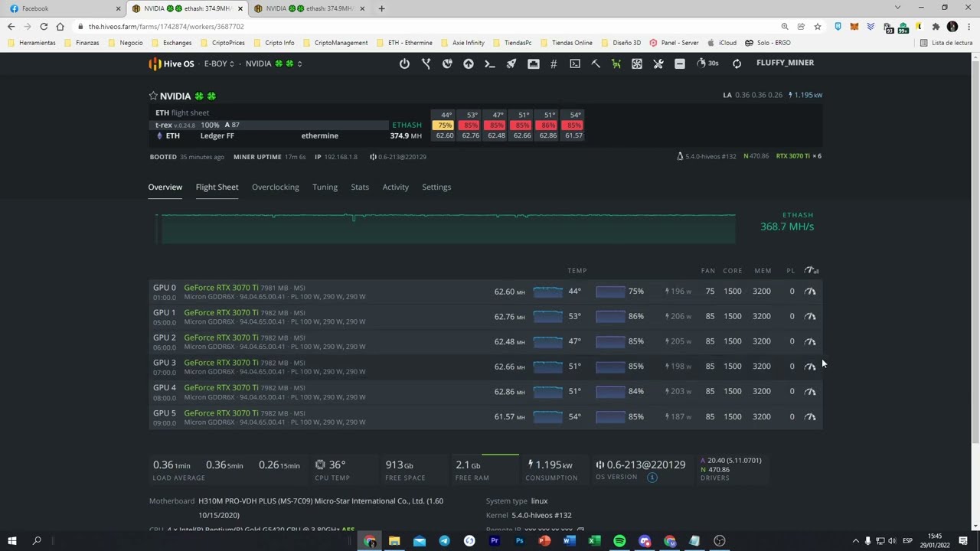The height and width of the screenshot is (551, 980).
Task: Open tuning gauge for GPU 2
Action: tap(810, 341)
